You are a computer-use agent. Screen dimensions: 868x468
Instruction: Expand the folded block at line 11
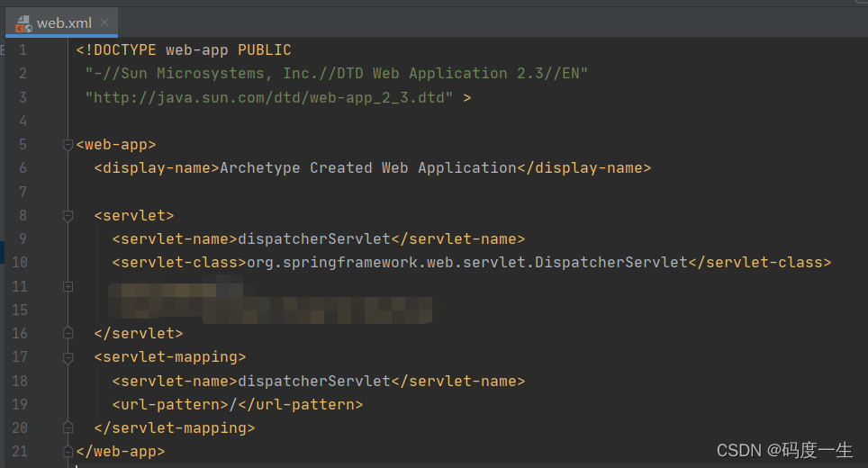68,286
